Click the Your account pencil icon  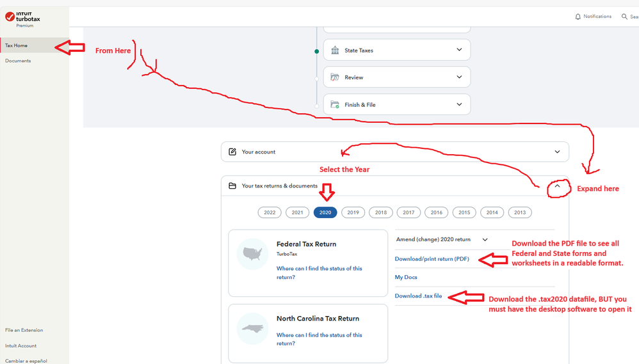[232, 152]
